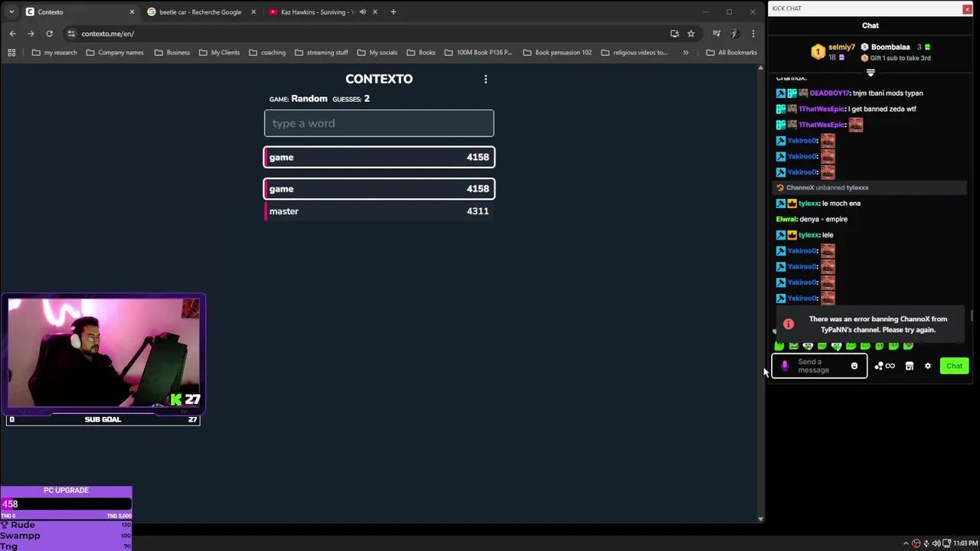The height and width of the screenshot is (551, 980).
Task: Open the muted microphone tray icon
Action: pos(926,543)
